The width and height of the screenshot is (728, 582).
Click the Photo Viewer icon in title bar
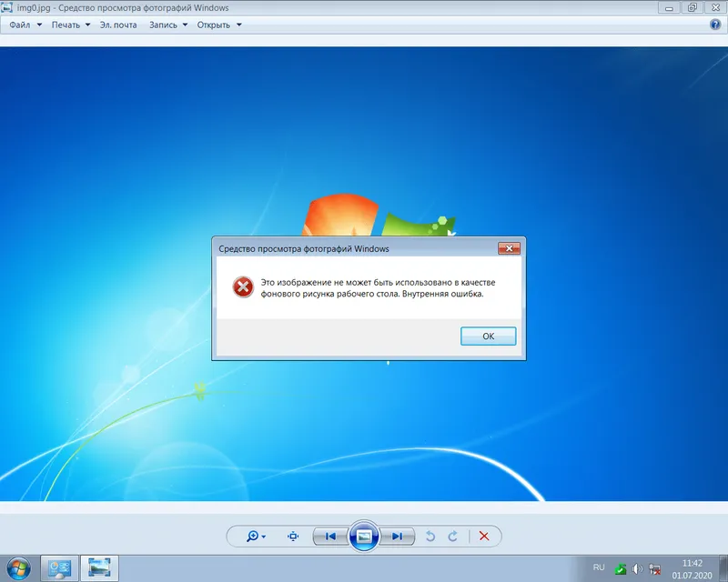point(6,7)
